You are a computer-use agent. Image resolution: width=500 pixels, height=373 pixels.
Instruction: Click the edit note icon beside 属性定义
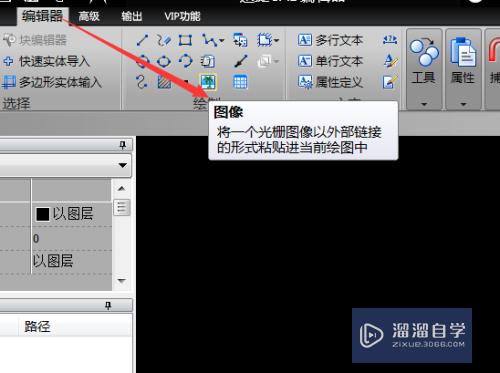click(x=390, y=82)
